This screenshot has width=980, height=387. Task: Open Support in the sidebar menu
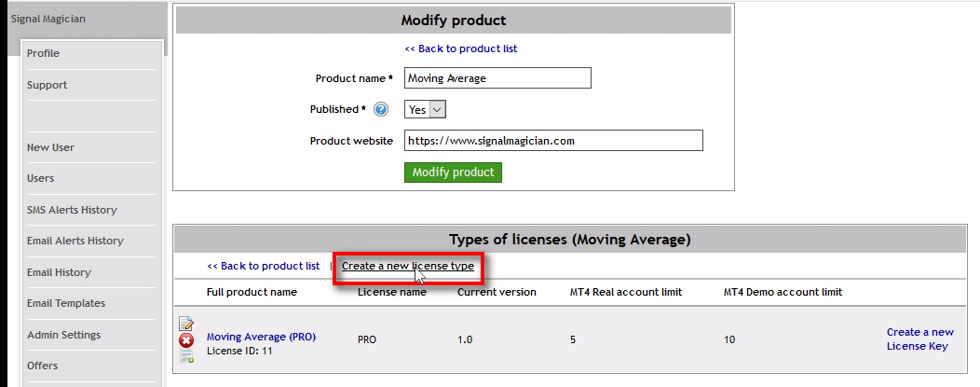point(47,85)
